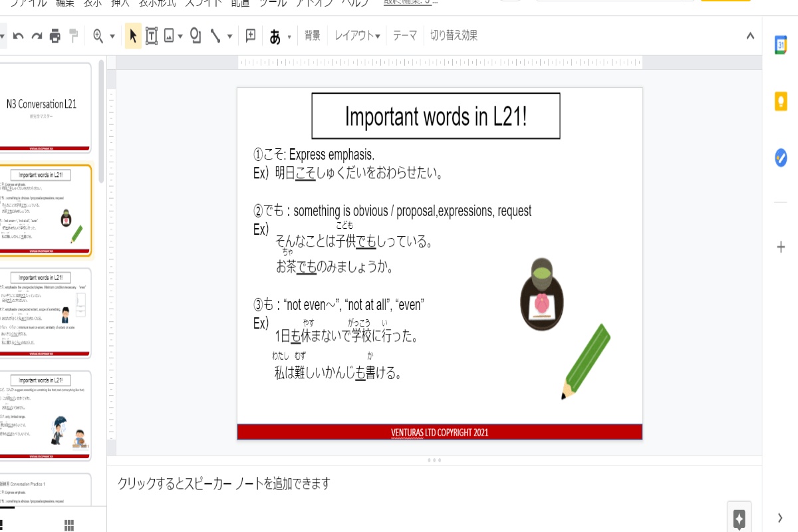The width and height of the screenshot is (798, 532).
Task: Open the 挿入 menu
Action: pyautogui.click(x=120, y=3)
